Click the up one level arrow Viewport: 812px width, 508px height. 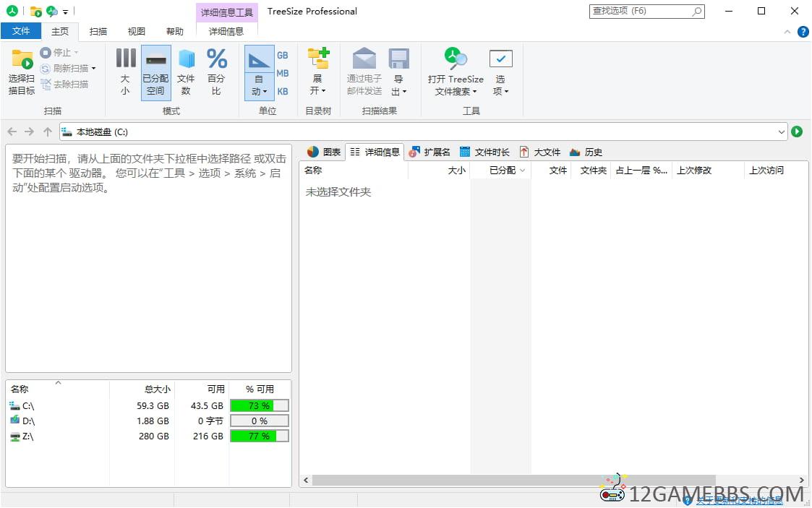(x=48, y=132)
